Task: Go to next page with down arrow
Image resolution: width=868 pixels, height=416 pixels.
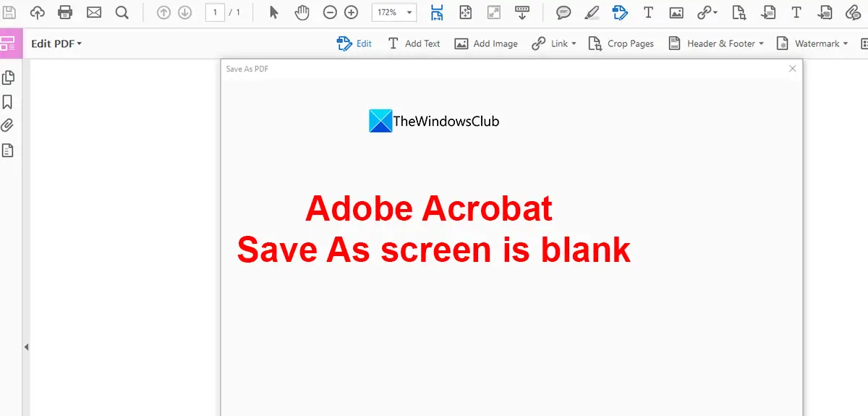Action: (184, 12)
